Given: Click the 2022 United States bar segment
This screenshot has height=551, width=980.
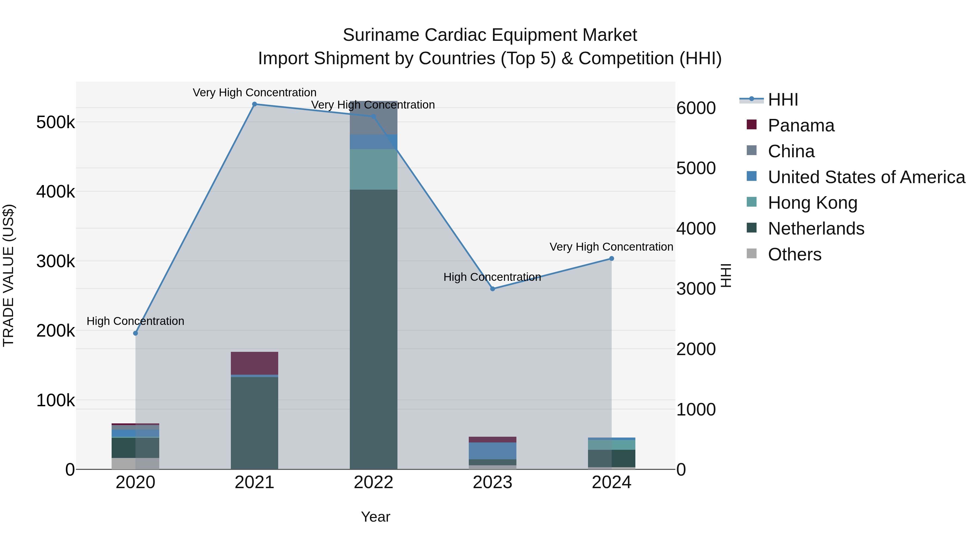Looking at the screenshot, I should pyautogui.click(x=373, y=142).
